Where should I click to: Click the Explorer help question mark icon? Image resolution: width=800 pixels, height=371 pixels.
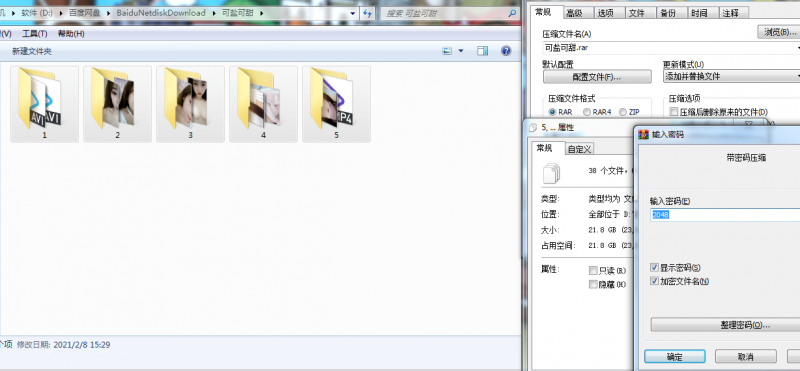506,51
